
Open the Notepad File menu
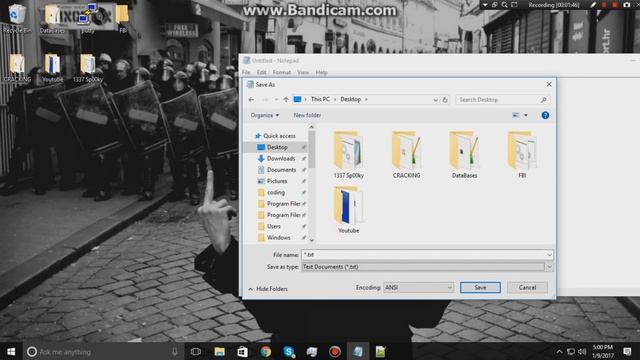click(x=246, y=72)
